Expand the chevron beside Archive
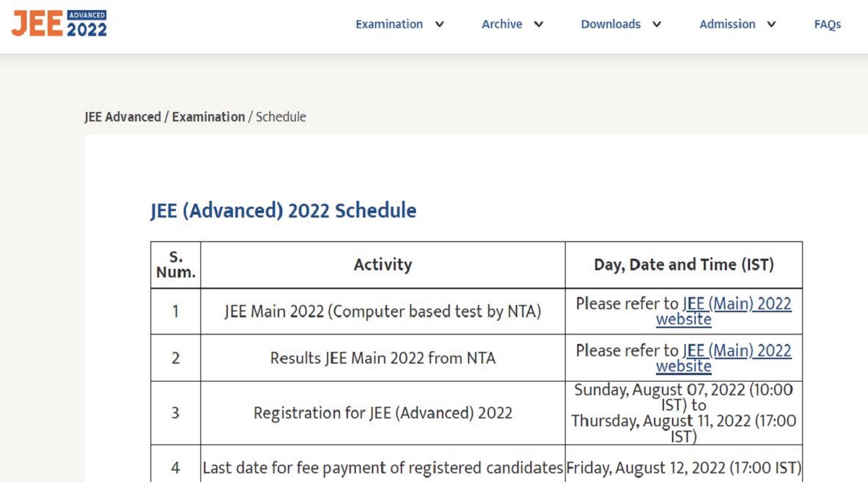 [538, 25]
